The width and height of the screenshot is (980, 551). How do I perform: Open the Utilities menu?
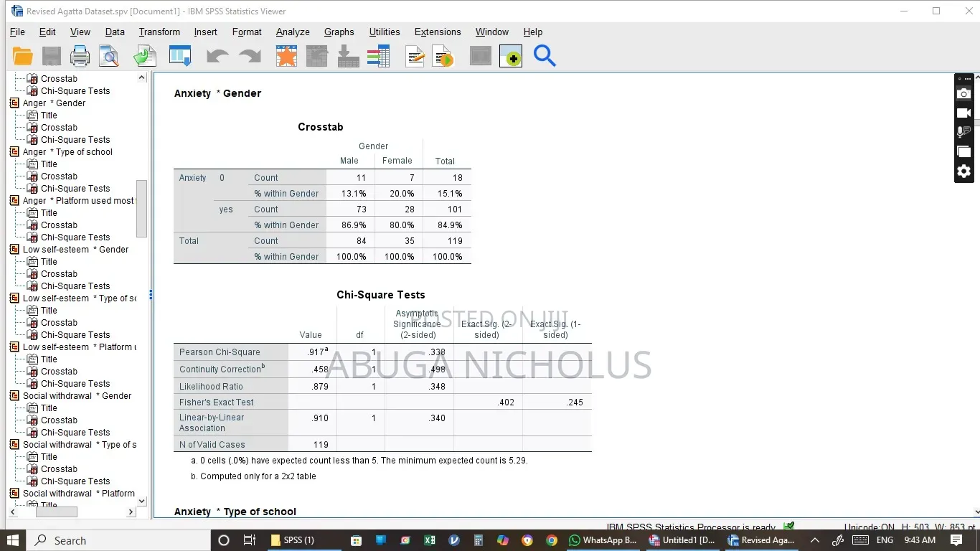385,32
